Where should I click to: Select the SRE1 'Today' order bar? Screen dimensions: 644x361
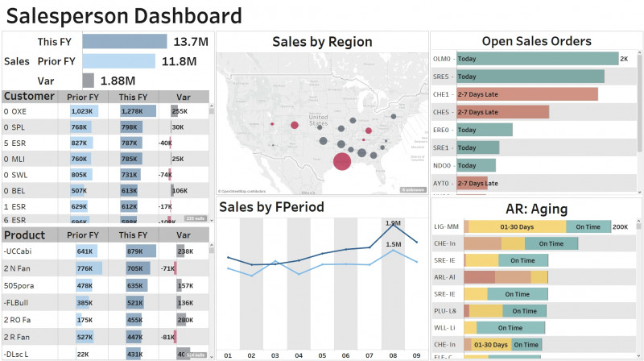pos(477,147)
